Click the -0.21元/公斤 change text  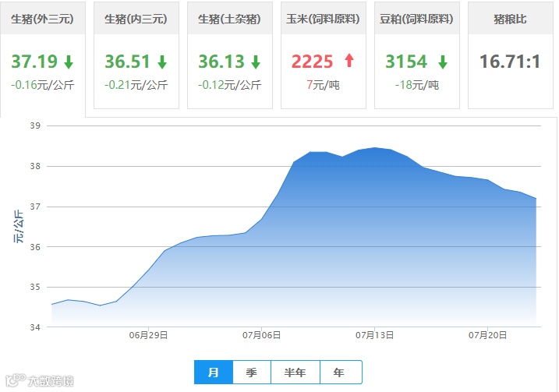coord(136,85)
